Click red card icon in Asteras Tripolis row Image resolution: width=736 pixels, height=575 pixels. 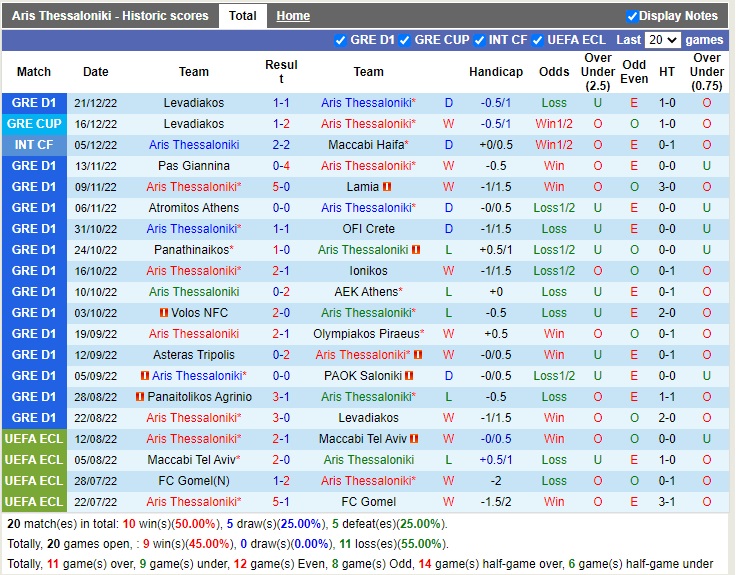point(418,355)
